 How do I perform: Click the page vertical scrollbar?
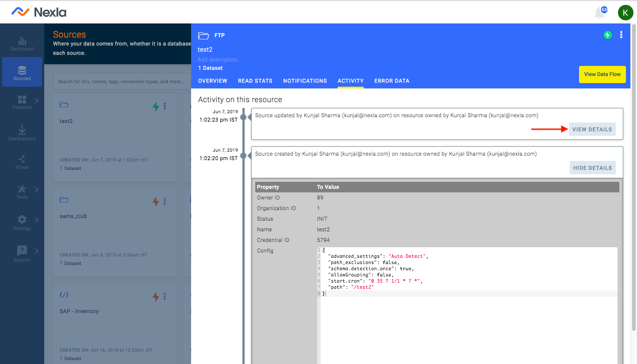coord(633,177)
